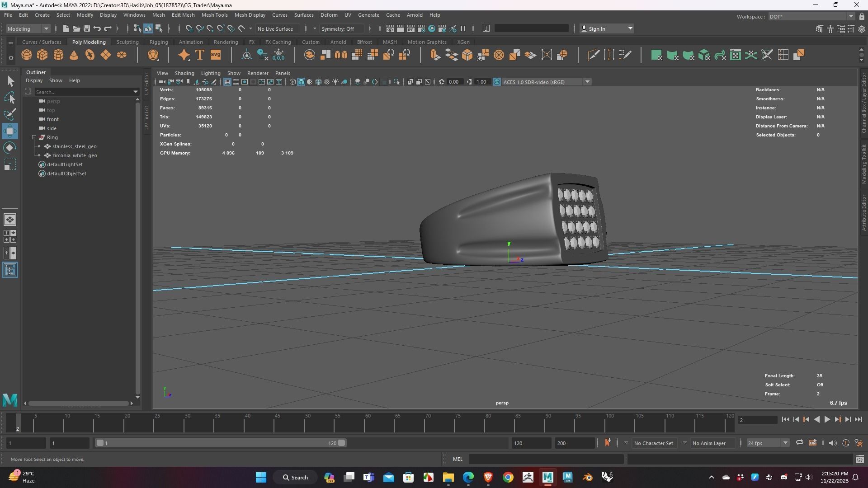Open the Outliner search filter dropdown arrow
Viewport: 868px width, 488px height.
pos(135,92)
